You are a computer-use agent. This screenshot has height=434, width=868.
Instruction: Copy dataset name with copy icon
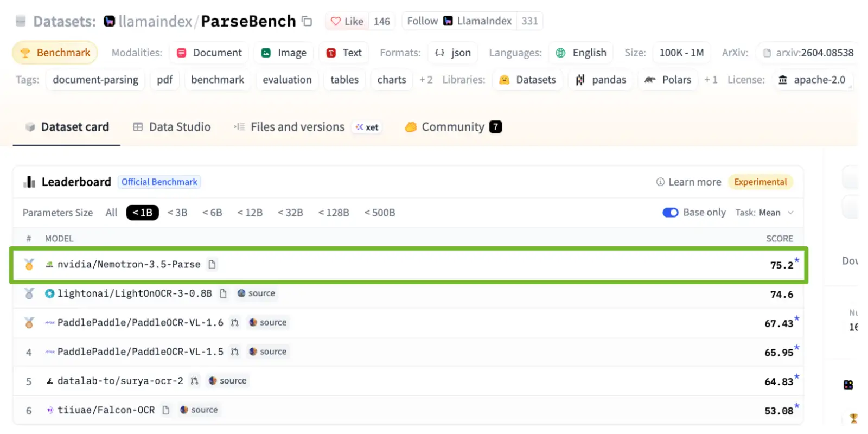(307, 21)
